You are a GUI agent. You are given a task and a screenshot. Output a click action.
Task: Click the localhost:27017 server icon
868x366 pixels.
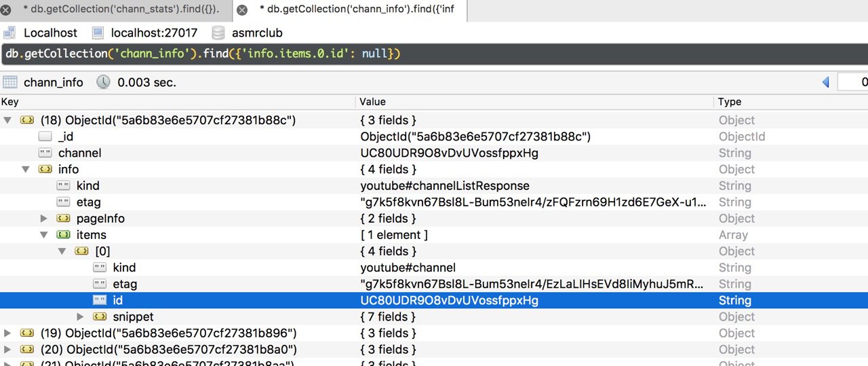98,33
